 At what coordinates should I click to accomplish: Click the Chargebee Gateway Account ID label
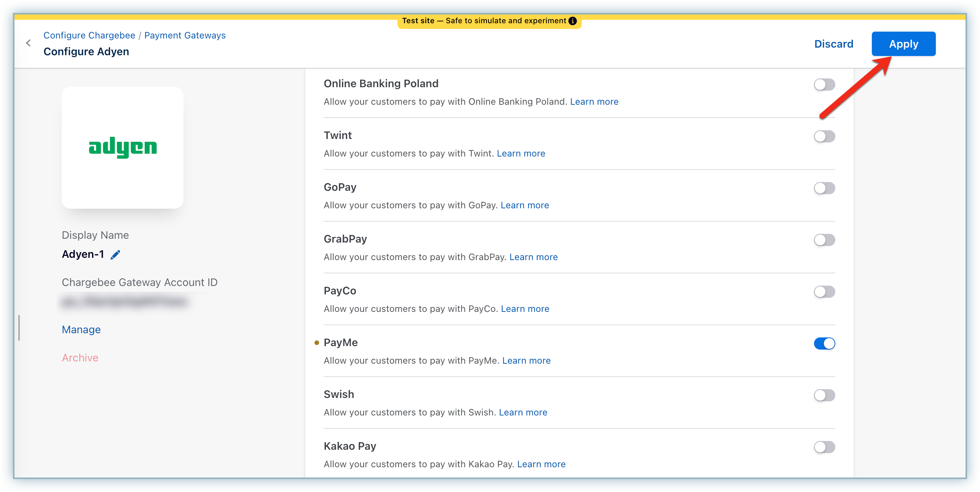tap(140, 283)
